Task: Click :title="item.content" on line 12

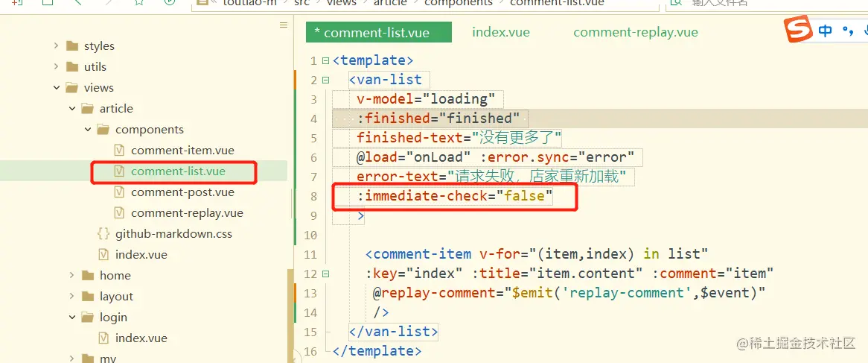Action: [558, 274]
